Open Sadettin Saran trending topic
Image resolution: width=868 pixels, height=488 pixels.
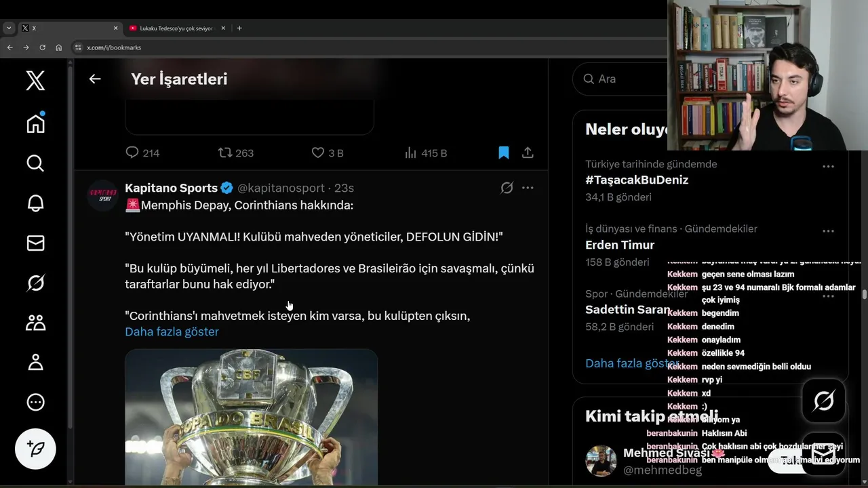627,310
